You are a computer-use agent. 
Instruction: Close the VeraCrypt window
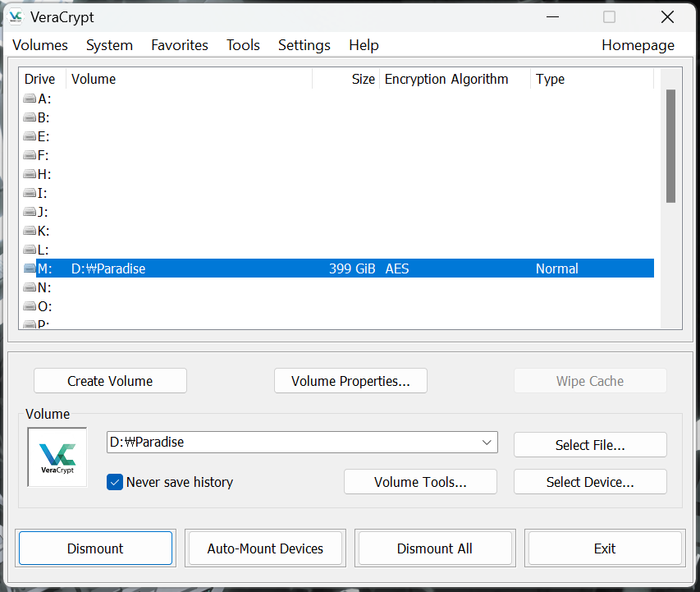click(x=667, y=17)
